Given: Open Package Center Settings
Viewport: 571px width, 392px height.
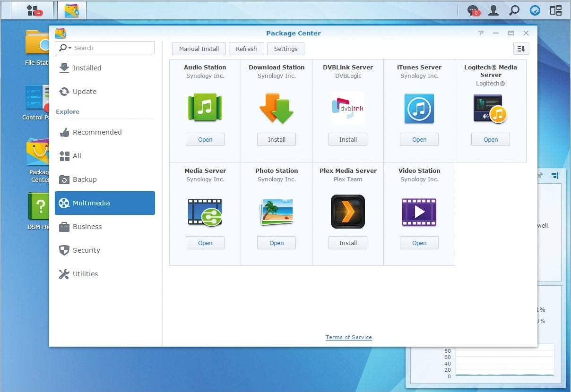Looking at the screenshot, I should point(286,49).
